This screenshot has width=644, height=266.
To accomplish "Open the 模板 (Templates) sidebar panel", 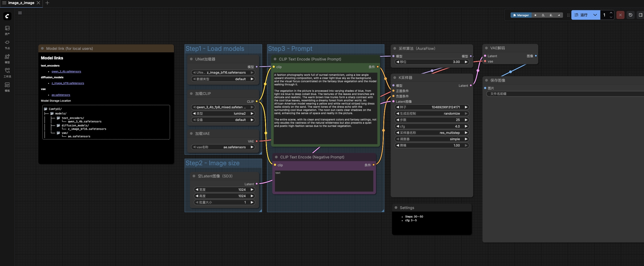I will point(7,87).
